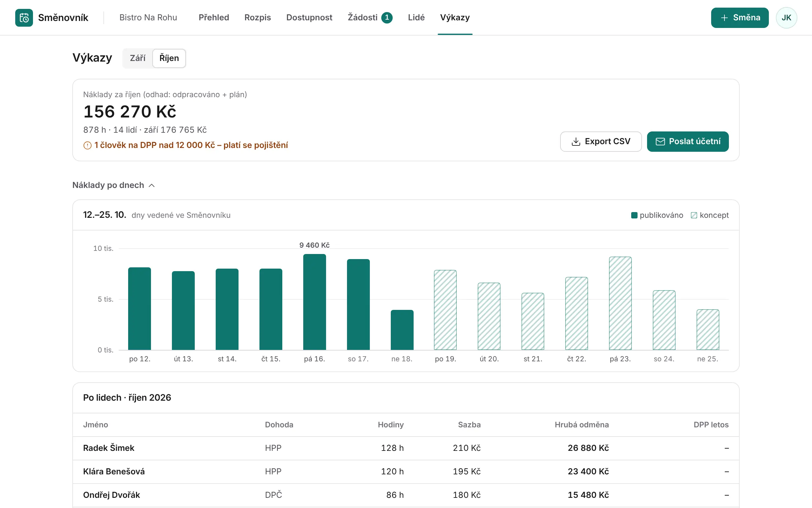Click the Export CSV button
812x508 pixels.
tap(601, 142)
